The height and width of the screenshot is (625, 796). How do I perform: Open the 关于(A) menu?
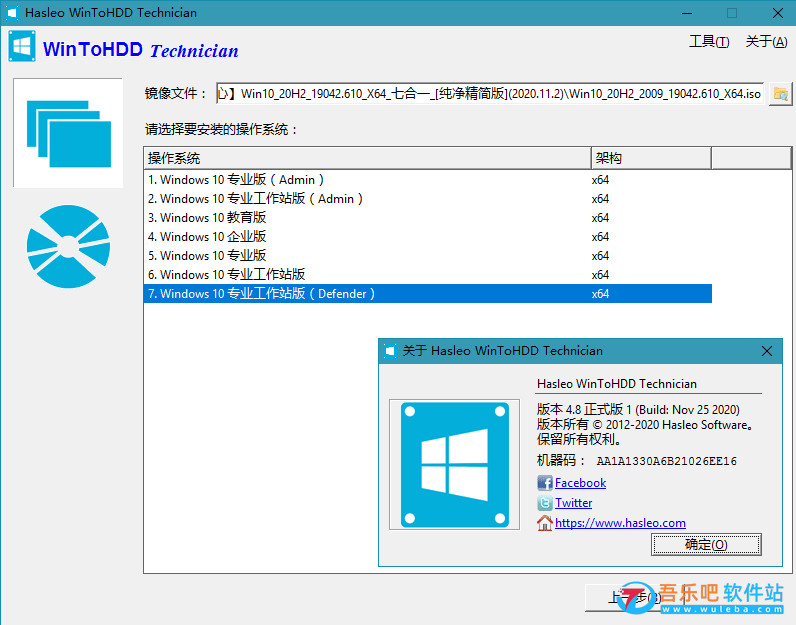(766, 42)
